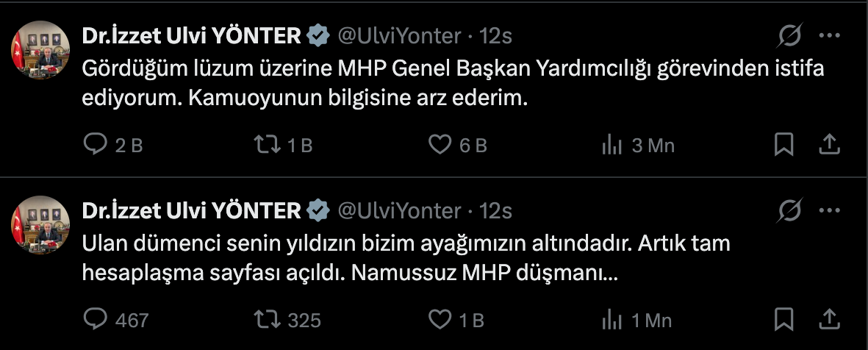This screenshot has width=868, height=350.
Task: Bookmark the resignation tweet
Action: [x=784, y=145]
